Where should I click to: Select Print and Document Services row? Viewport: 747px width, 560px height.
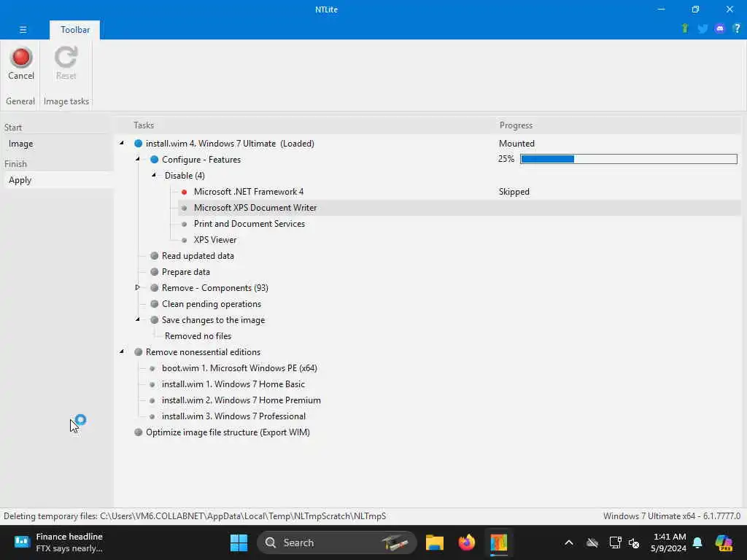click(x=249, y=224)
